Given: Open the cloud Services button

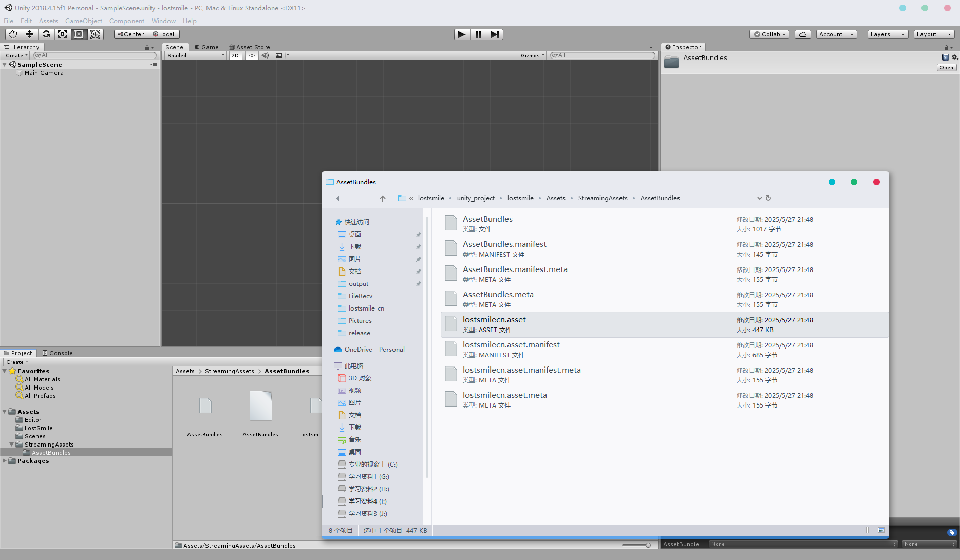Looking at the screenshot, I should click(x=803, y=34).
